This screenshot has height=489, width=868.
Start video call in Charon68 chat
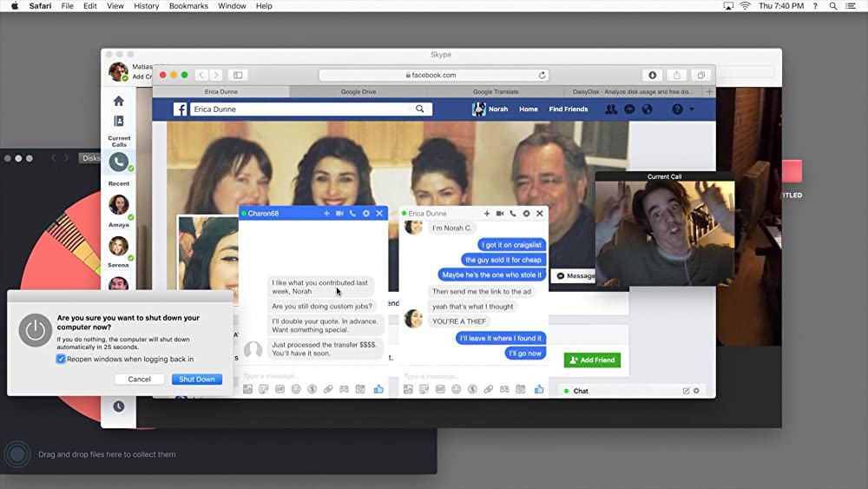tap(339, 214)
